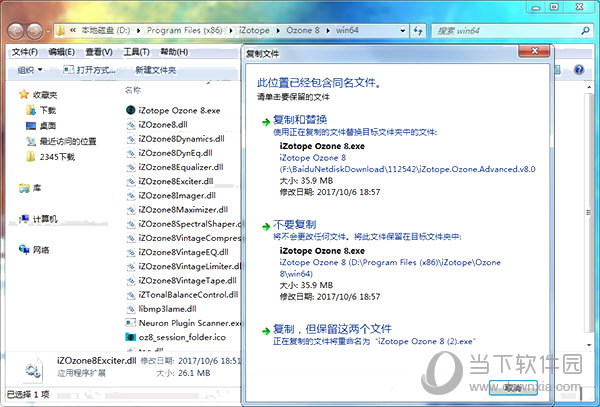
Task: Select iZOzone8Exciter.dll in file list
Action: click(x=176, y=181)
